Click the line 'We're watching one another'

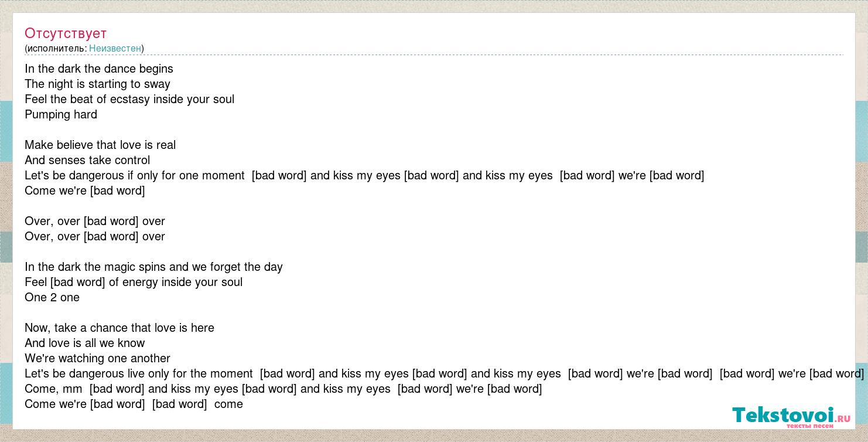97,358
